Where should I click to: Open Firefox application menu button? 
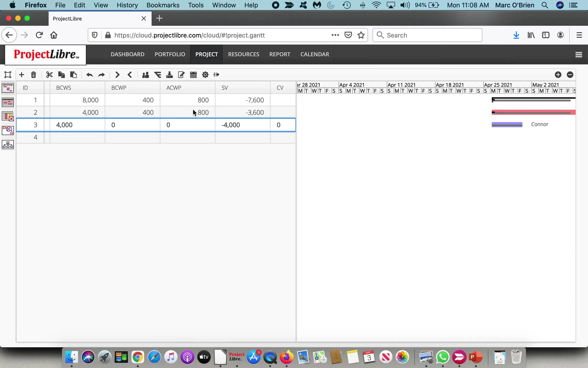[x=579, y=35]
